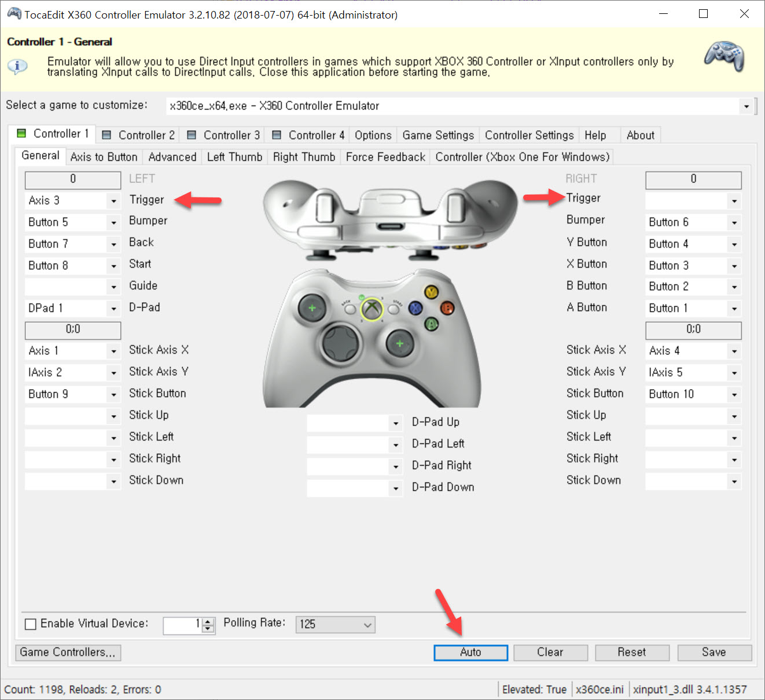Select the Advanced sub-tab
This screenshot has width=765, height=700.
click(172, 157)
